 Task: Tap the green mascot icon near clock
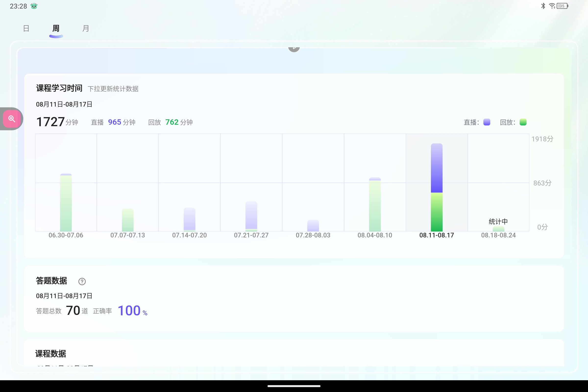34,6
